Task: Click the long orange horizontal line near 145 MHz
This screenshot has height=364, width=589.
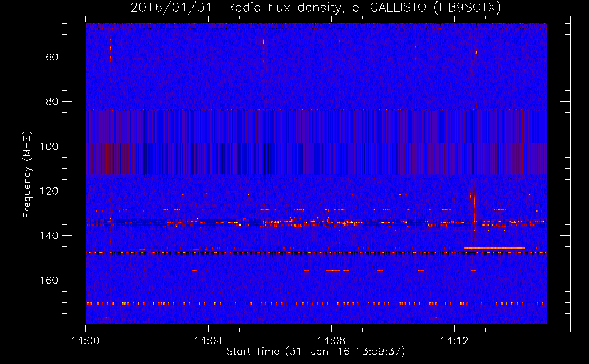Action: 494,248
